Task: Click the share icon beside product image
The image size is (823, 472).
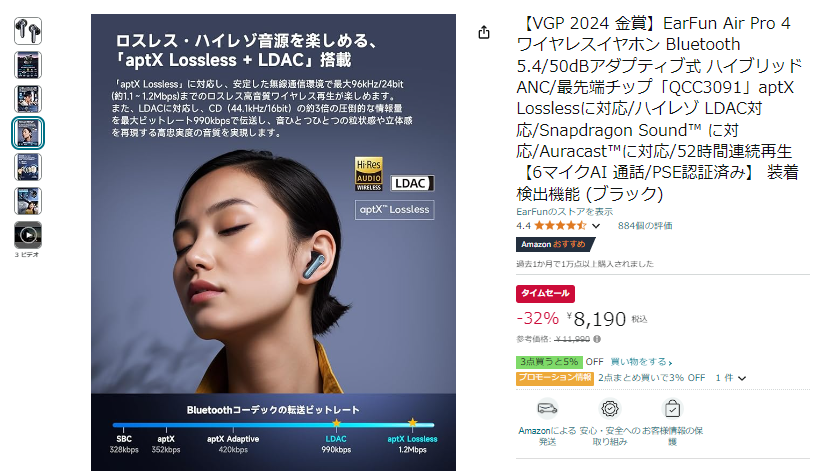Action: point(484,33)
